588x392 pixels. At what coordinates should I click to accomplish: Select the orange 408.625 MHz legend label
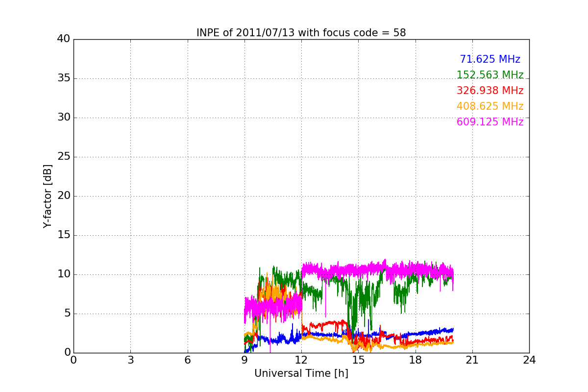pyautogui.click(x=490, y=106)
